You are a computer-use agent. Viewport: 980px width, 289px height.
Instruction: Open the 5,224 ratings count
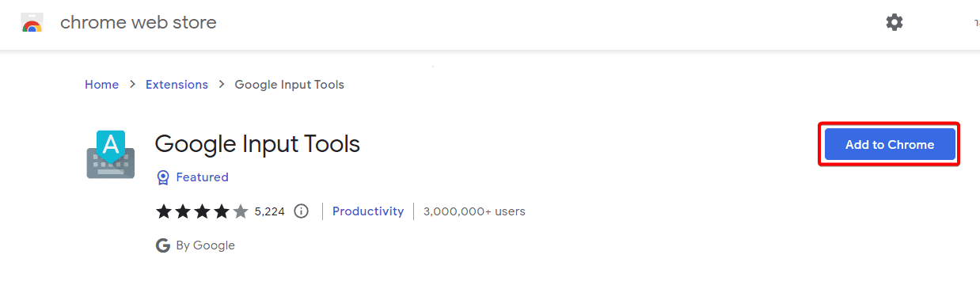point(270,211)
